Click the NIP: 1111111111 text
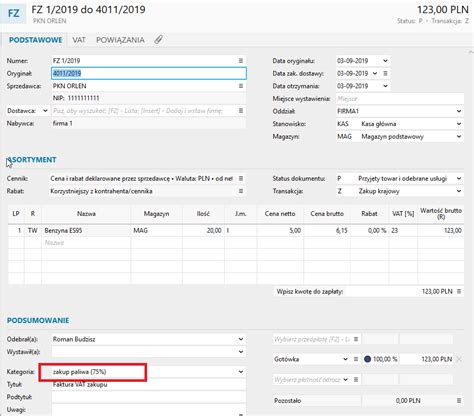The height and width of the screenshot is (416, 474). coord(76,98)
